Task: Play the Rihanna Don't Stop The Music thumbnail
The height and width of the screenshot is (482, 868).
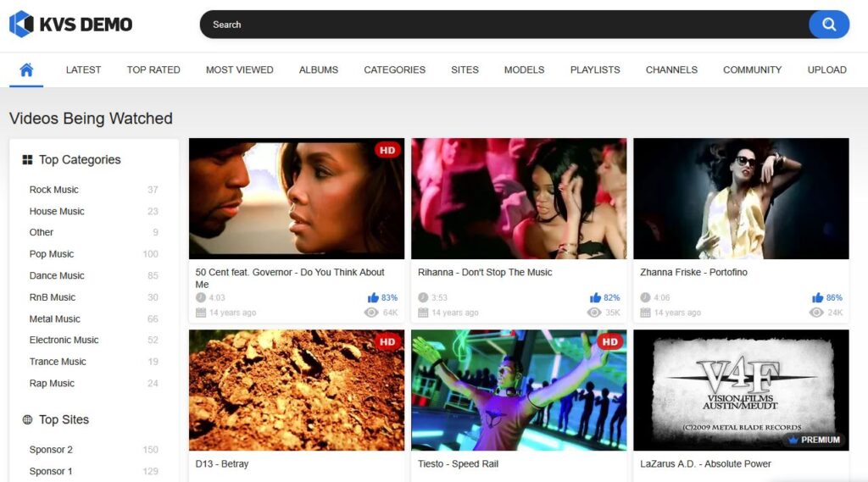Action: tap(520, 199)
